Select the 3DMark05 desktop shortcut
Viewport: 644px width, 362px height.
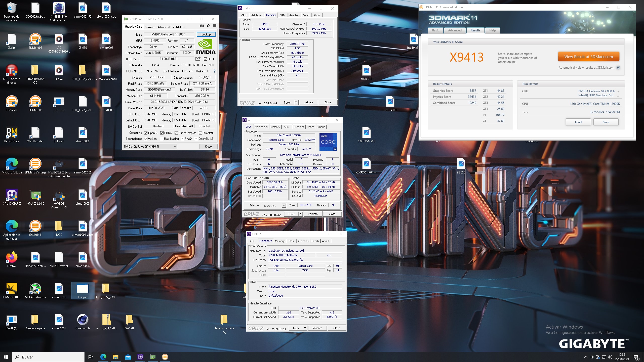(x=35, y=41)
